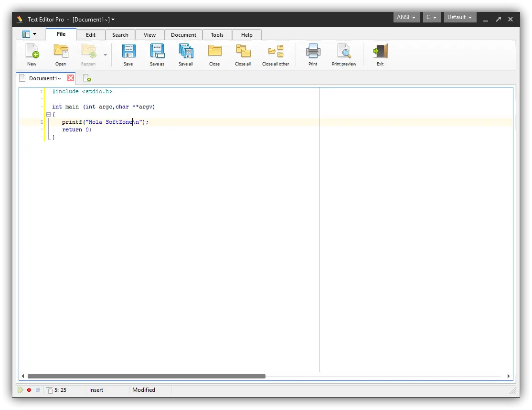Click the Document1~ tab page icon
Viewport: 532px width, 410px height.
click(22, 78)
